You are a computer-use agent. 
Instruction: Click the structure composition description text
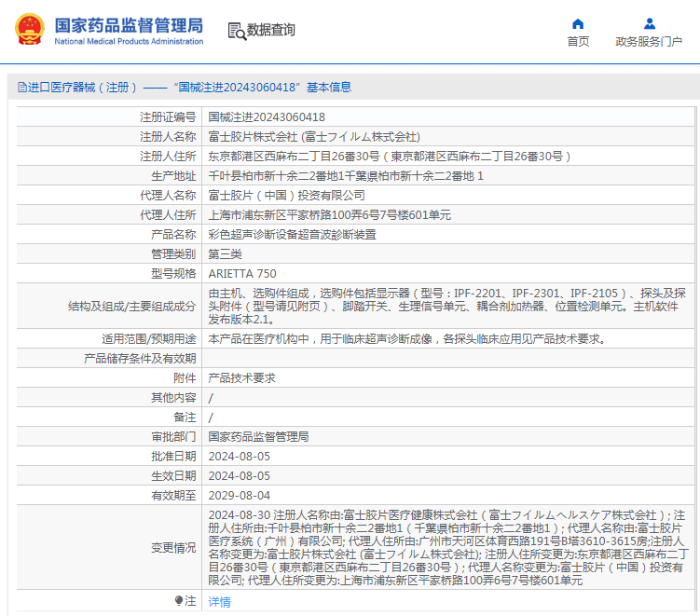[x=446, y=307]
